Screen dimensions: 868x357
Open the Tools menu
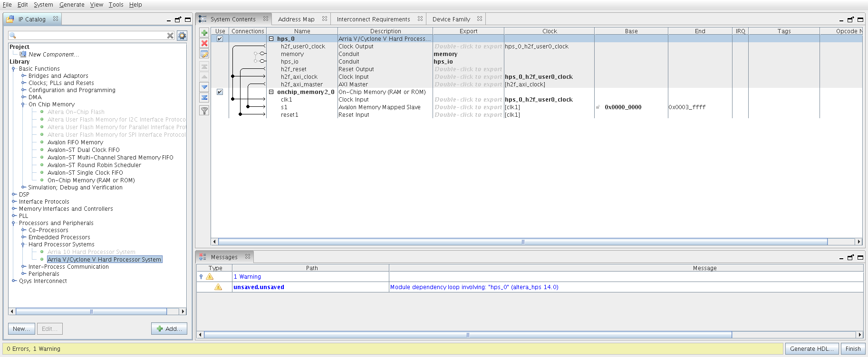coord(116,5)
